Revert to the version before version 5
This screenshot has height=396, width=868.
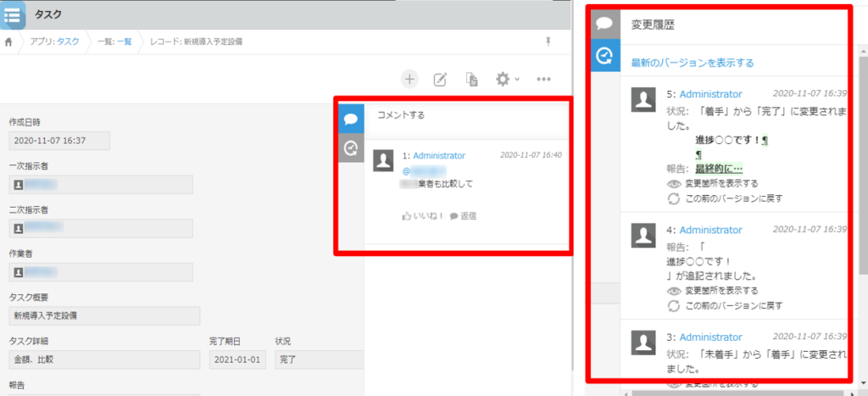(x=732, y=198)
